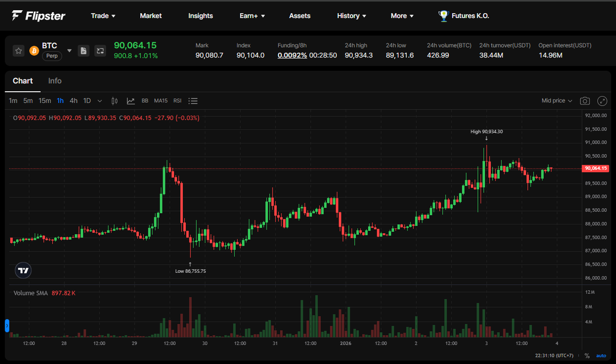Click the funding countdown 00:28:50
This screenshot has height=364, width=616.
tap(323, 55)
